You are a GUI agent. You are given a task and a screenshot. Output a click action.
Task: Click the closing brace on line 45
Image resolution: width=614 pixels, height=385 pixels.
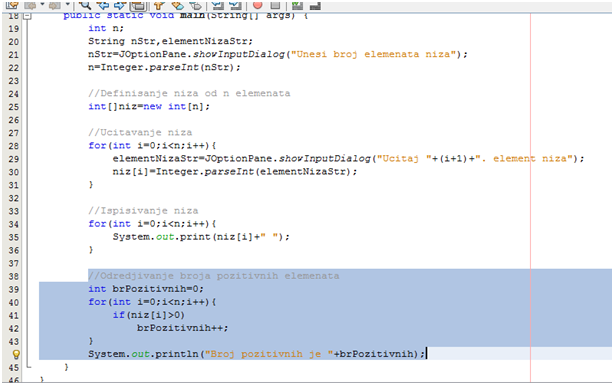(x=67, y=367)
